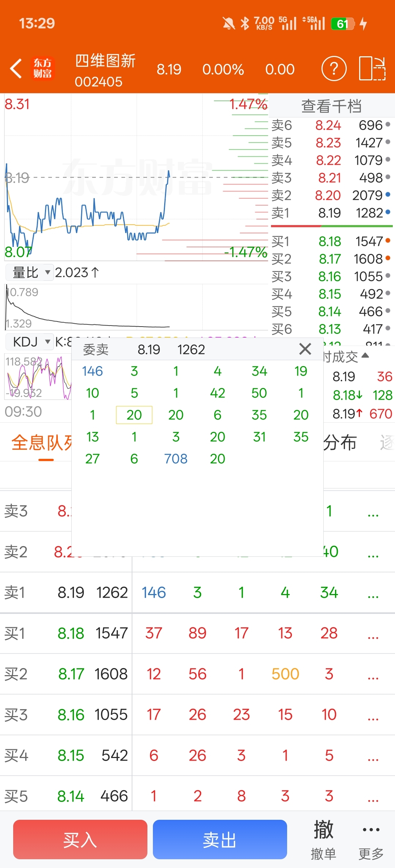Select the highlighted 20 order in popup
The height and width of the screenshot is (868, 395).
pos(134,415)
